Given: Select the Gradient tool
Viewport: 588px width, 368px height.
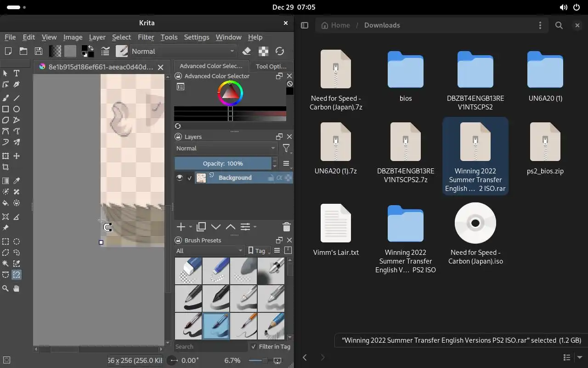Looking at the screenshot, I should (x=6, y=181).
